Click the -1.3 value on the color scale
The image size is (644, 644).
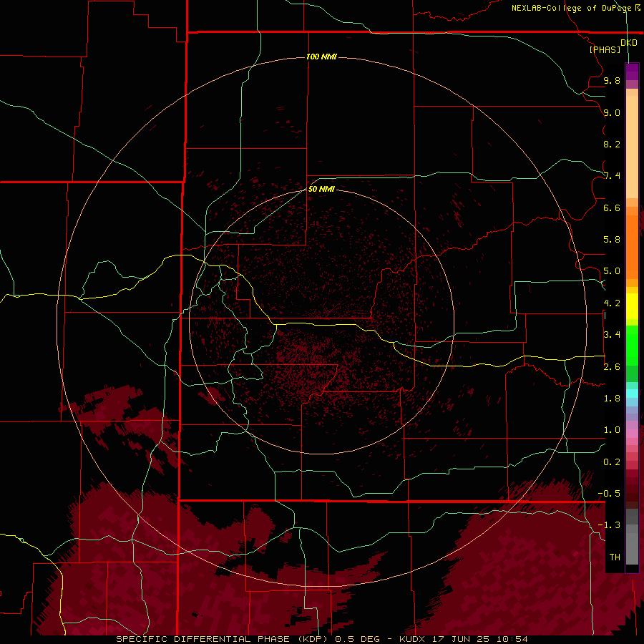point(609,525)
